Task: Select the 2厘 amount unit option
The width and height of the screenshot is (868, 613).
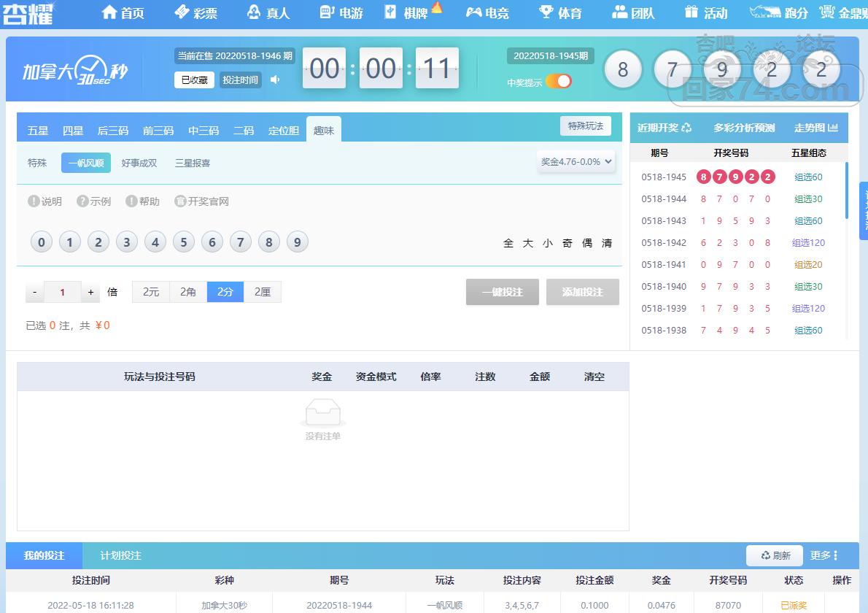Action: [x=263, y=292]
